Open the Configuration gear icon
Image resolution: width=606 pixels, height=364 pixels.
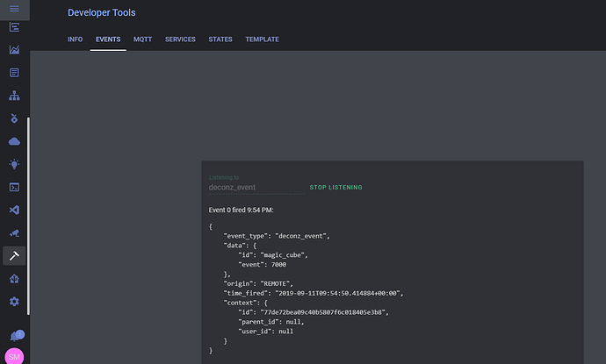coord(14,302)
